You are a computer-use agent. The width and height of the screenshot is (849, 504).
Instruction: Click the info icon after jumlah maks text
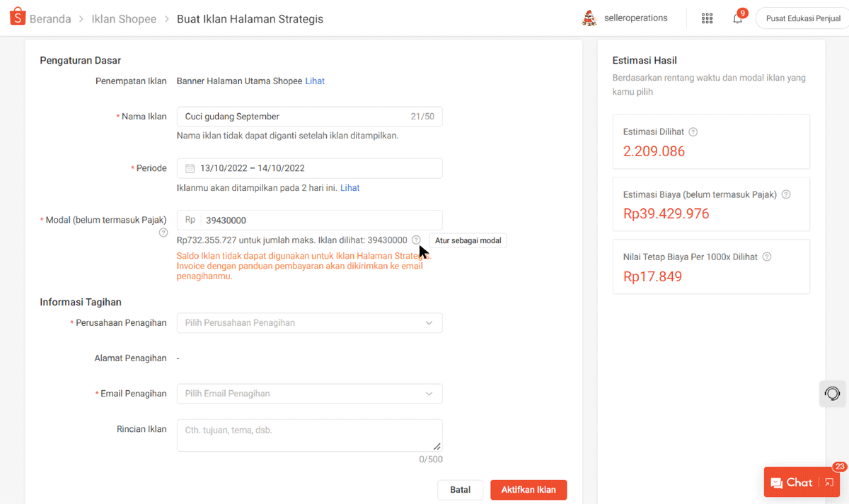point(415,240)
